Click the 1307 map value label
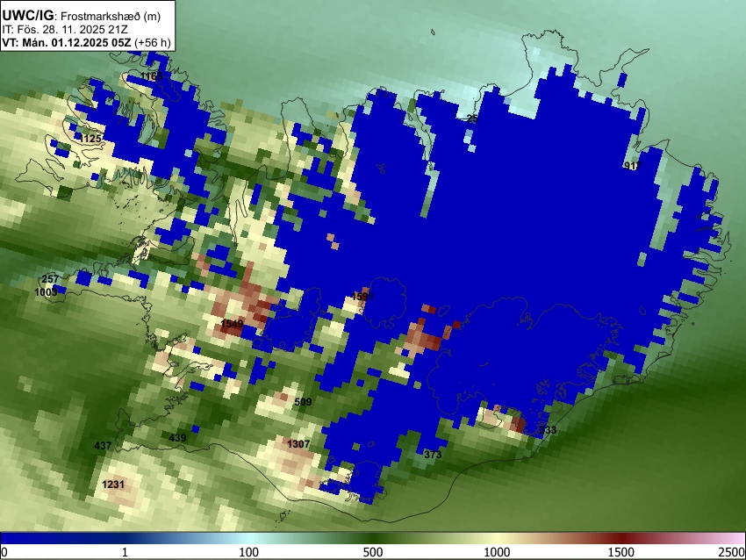 298,444
